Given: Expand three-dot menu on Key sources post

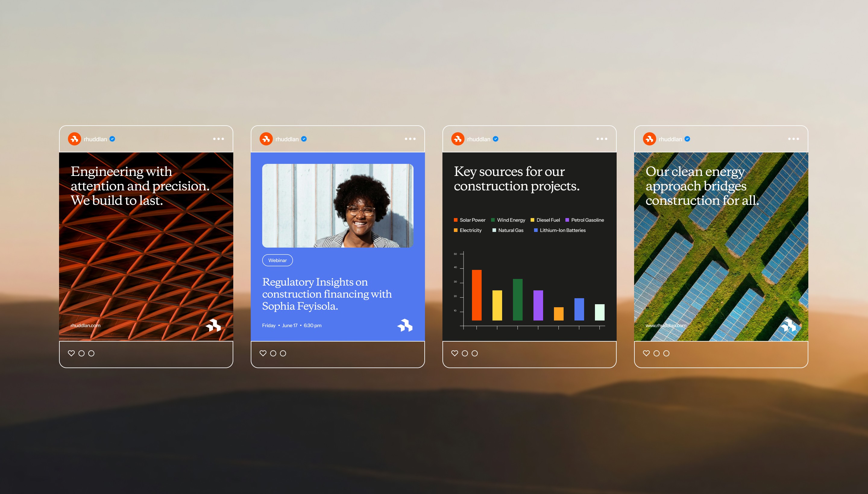Looking at the screenshot, I should click(602, 139).
